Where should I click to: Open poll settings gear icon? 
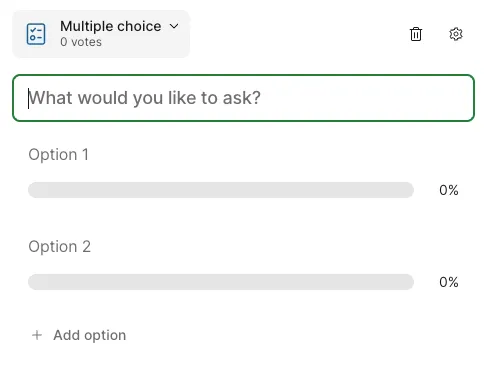point(456,34)
